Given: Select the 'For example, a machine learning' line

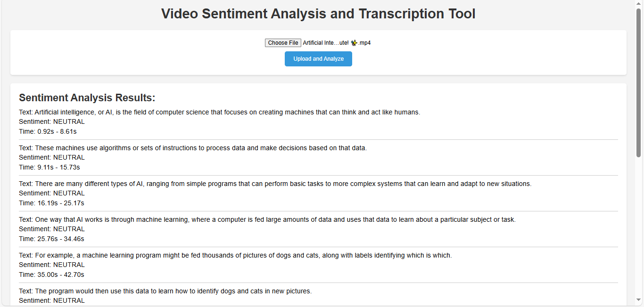Looking at the screenshot, I should tap(235, 255).
